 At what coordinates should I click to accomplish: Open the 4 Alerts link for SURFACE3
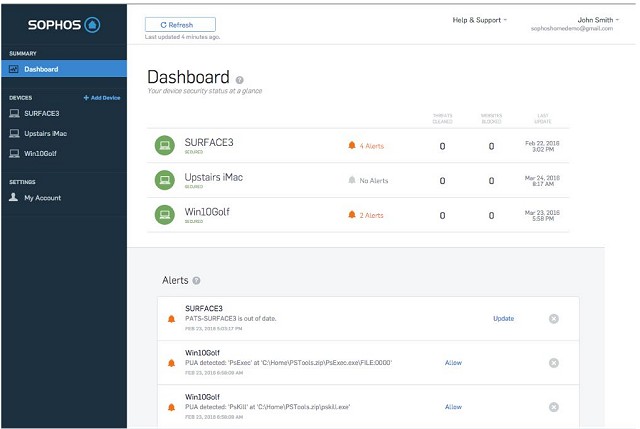pyautogui.click(x=366, y=146)
